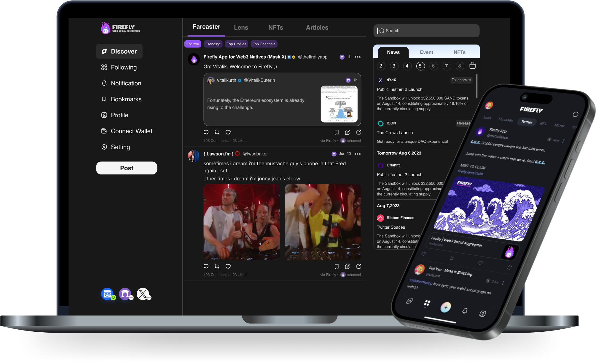The height and width of the screenshot is (364, 604).
Task: Bookmark the Firefly App post
Action: [x=337, y=132]
